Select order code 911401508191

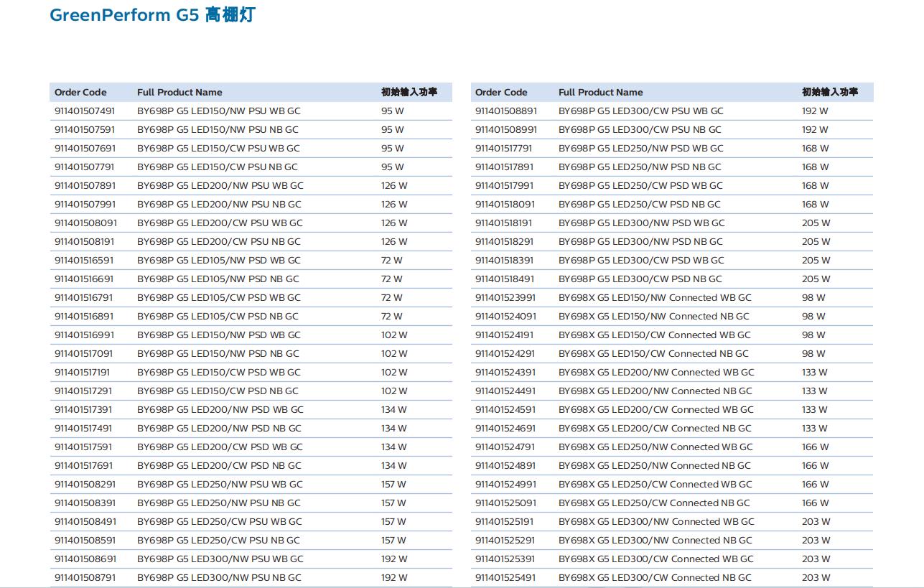[x=85, y=242]
